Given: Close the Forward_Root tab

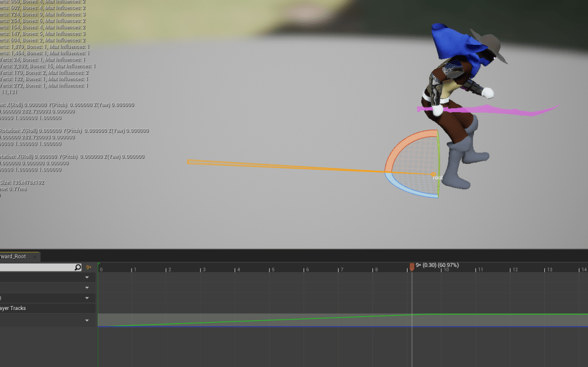Looking at the screenshot, I should [x=36, y=257].
